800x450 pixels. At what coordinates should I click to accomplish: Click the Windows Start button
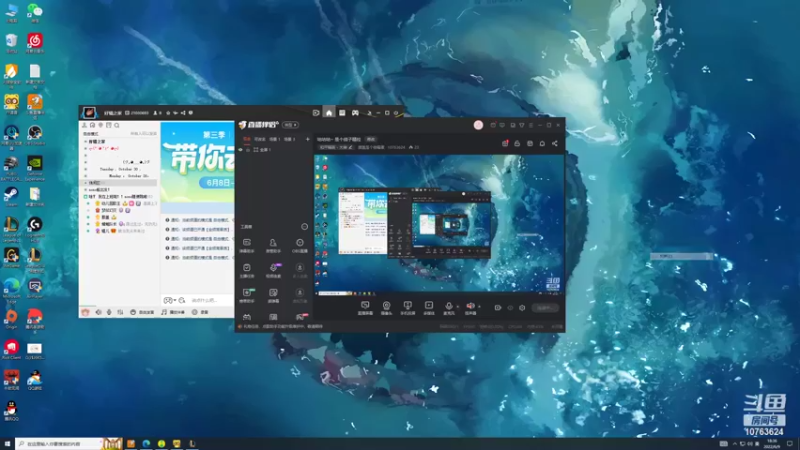7,444
